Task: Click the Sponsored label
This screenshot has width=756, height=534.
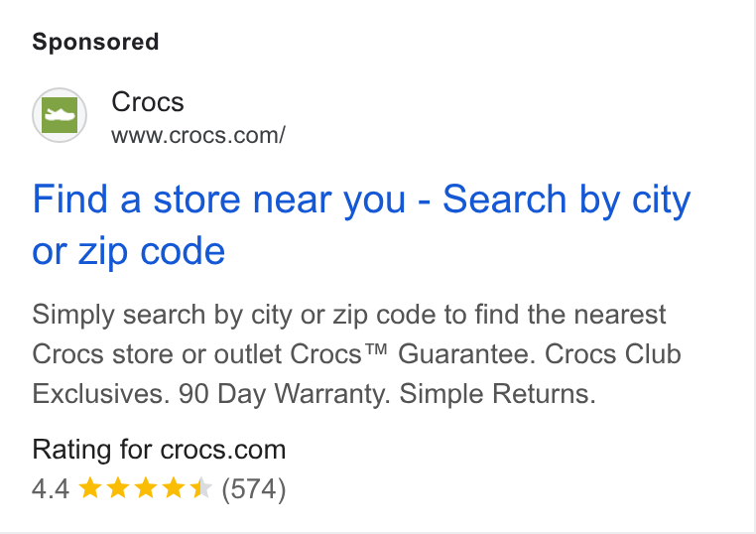Action: (x=95, y=42)
